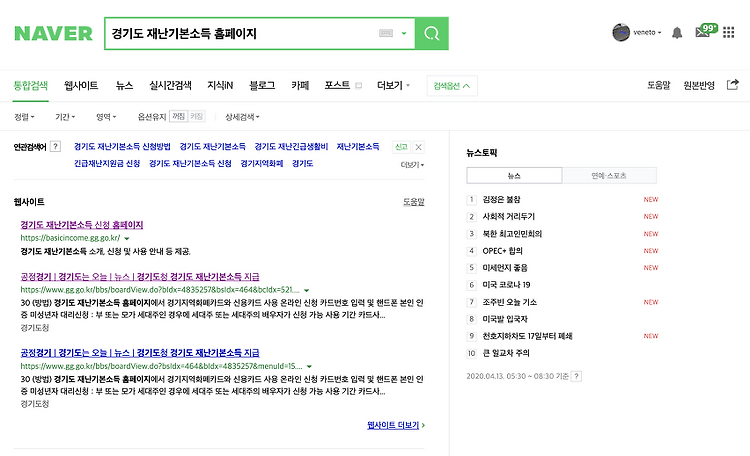Image resolution: width=750 pixels, height=456 pixels.
Task: Open news topic 사회적 거리두기
Action: point(508,217)
